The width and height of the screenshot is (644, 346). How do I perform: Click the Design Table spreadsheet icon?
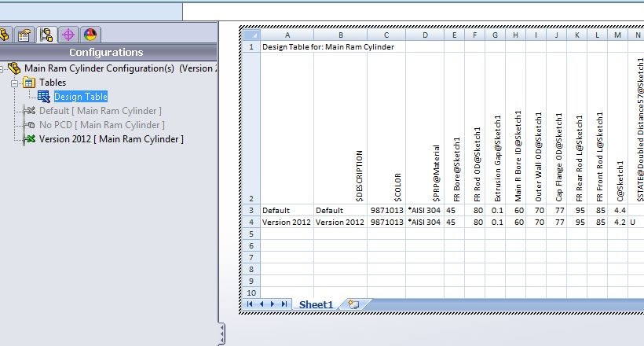[43, 97]
